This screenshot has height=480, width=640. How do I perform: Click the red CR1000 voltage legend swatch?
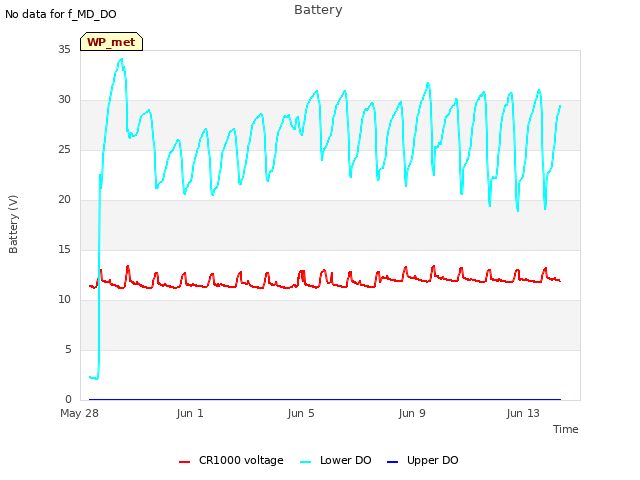pyautogui.click(x=184, y=462)
